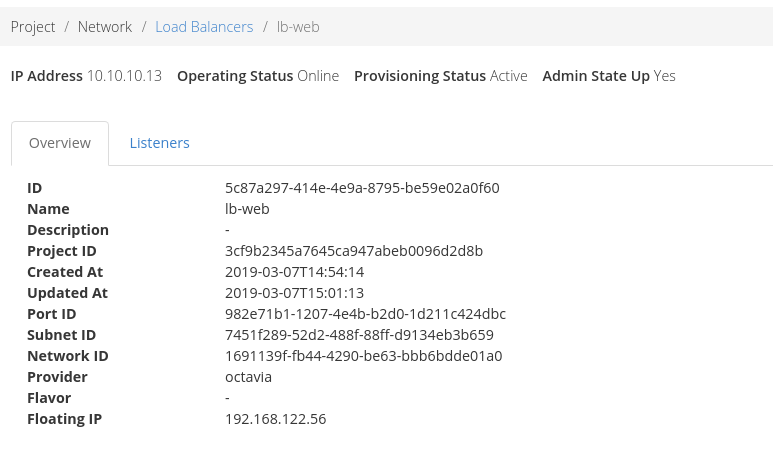This screenshot has height=469, width=773.
Task: Click the Name value lb-web
Action: pos(247,209)
